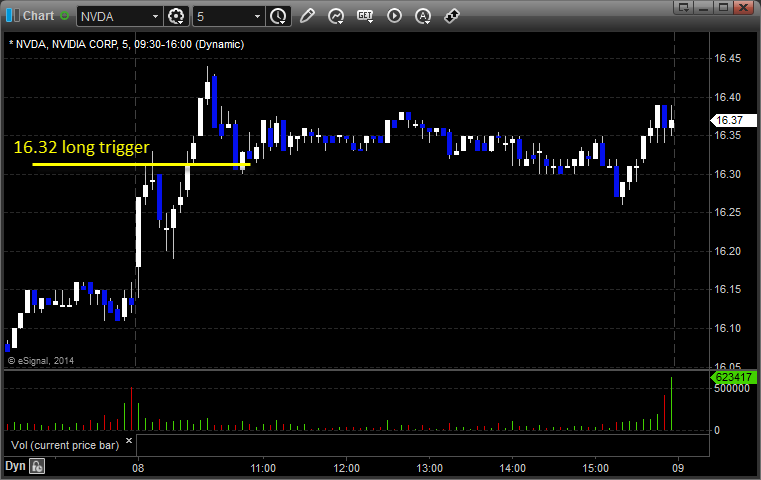Click the "Dyn" scale label
This screenshot has width=761, height=480.
15,466
